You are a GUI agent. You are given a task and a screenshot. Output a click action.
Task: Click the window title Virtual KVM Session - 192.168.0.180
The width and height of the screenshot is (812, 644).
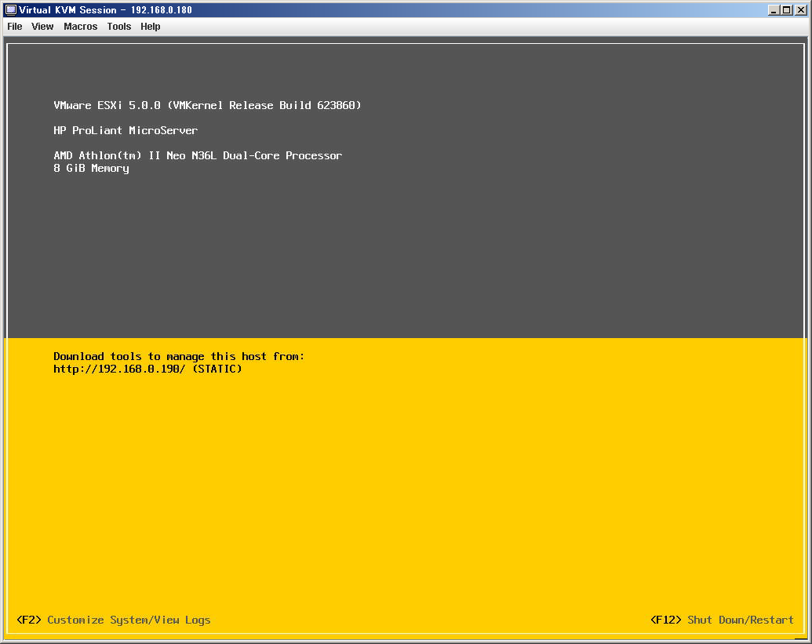[105, 10]
